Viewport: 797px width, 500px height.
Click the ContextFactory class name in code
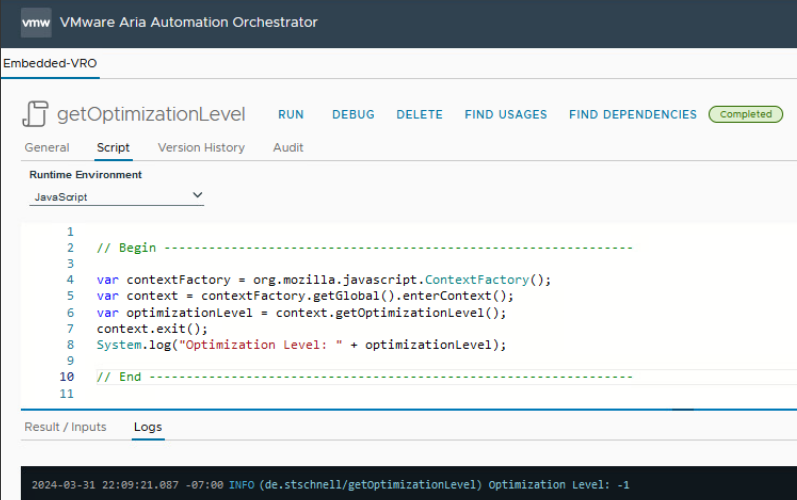click(477, 279)
